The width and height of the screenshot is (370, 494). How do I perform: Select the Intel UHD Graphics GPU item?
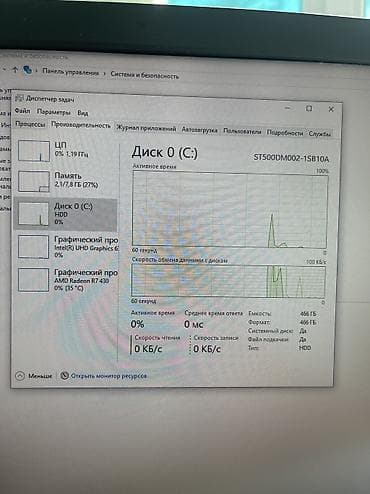coord(67,247)
